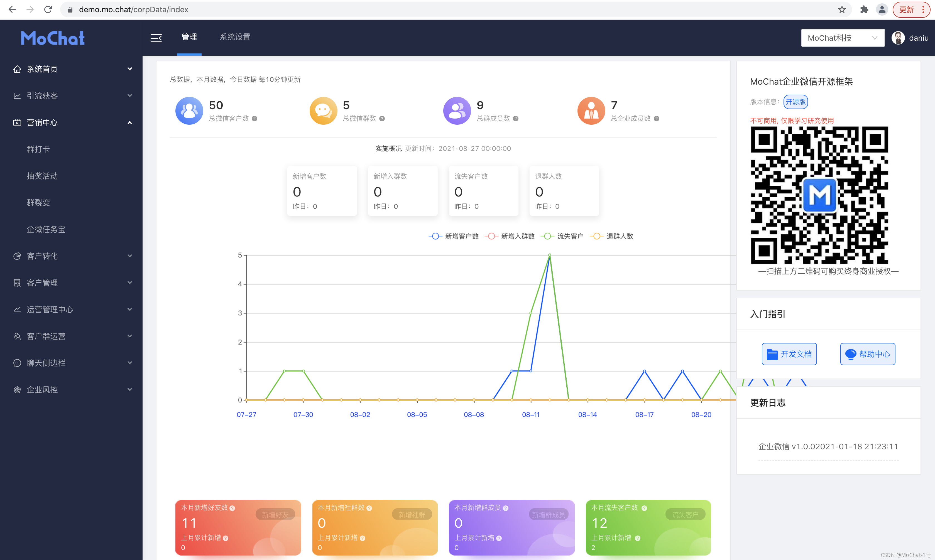The width and height of the screenshot is (935, 560).
Task: Click the daniu user avatar
Action: [898, 38]
